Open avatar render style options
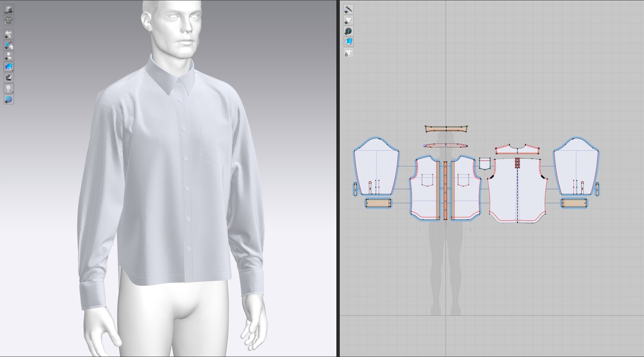 (x=9, y=89)
